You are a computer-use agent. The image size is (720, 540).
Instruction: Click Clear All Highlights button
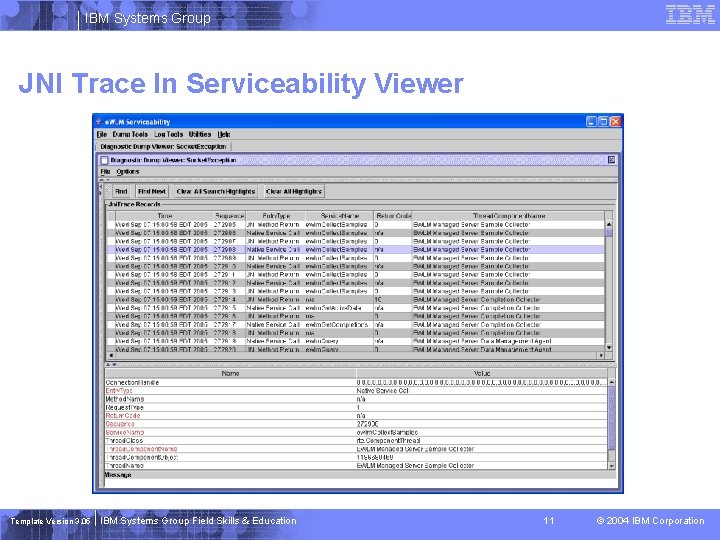[294, 191]
